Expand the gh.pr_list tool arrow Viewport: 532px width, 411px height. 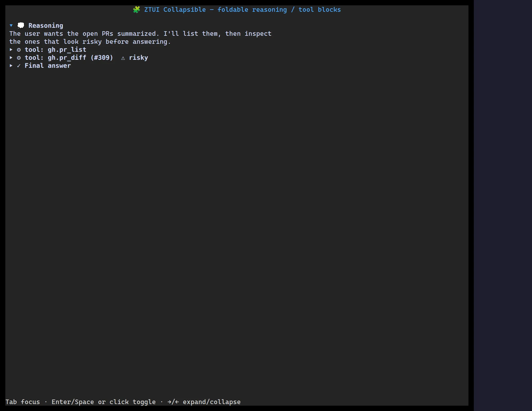click(11, 50)
